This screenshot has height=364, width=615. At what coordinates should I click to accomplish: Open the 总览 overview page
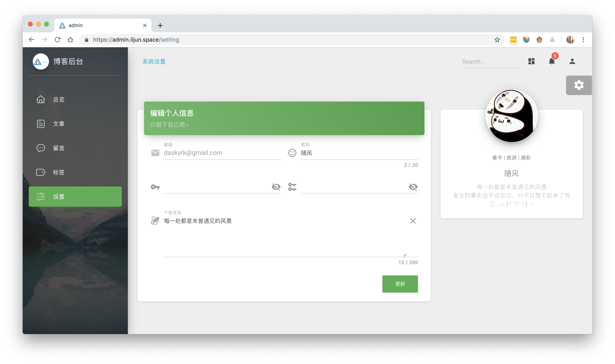click(75, 99)
